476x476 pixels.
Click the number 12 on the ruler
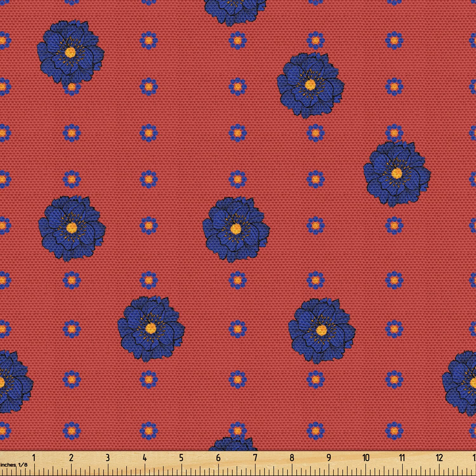(x=439, y=458)
